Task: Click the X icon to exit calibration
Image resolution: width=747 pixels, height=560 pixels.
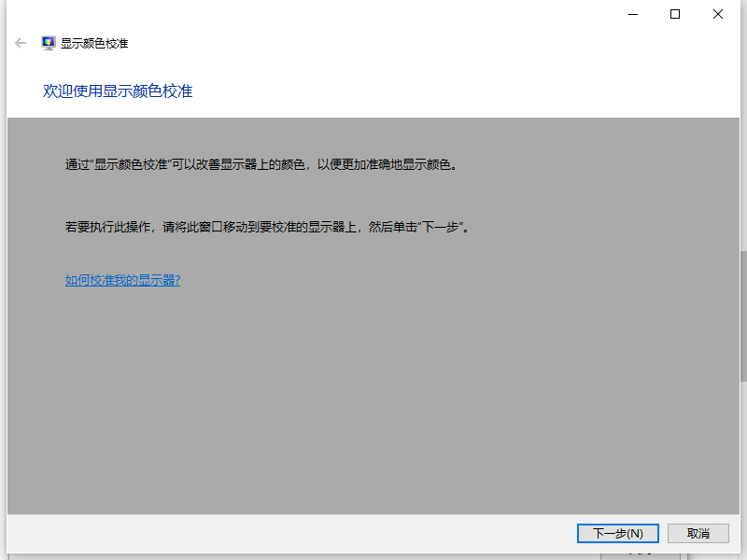Action: tap(717, 14)
